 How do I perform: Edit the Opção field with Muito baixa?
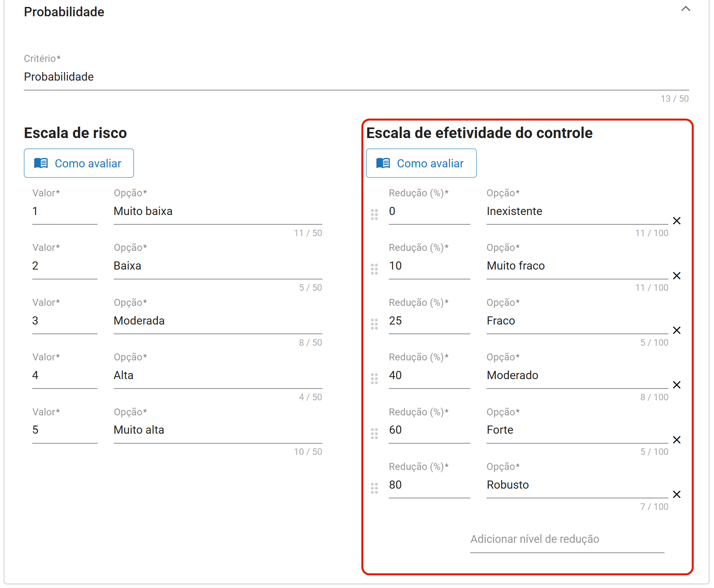point(218,211)
